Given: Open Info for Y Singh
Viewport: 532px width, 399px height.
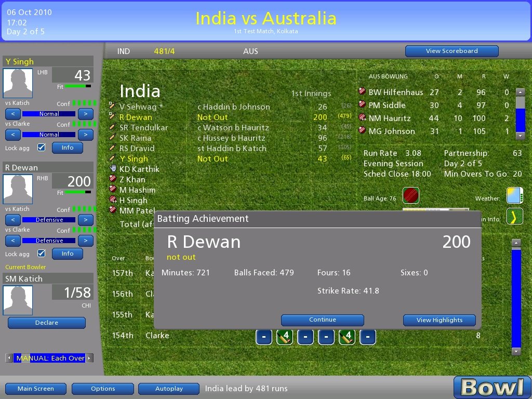Looking at the screenshot, I should [67, 148].
